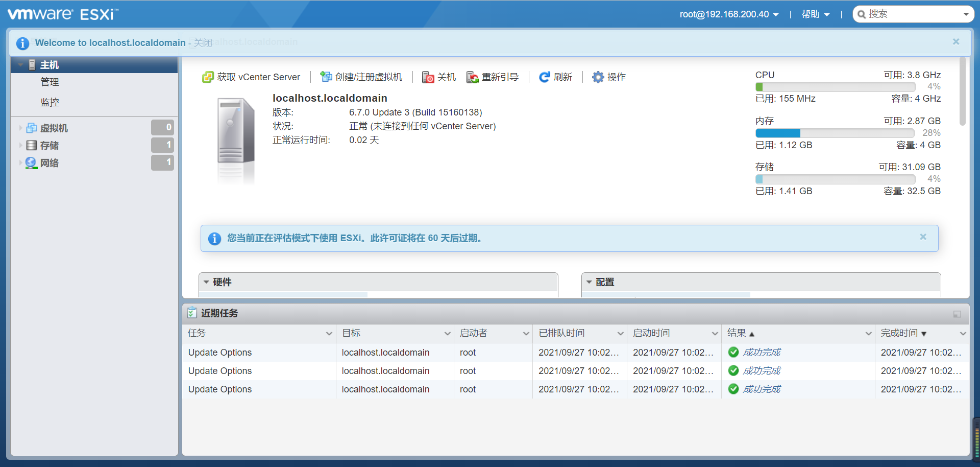Open the 已排队时间 column dropdown
The height and width of the screenshot is (467, 980).
[x=620, y=334]
